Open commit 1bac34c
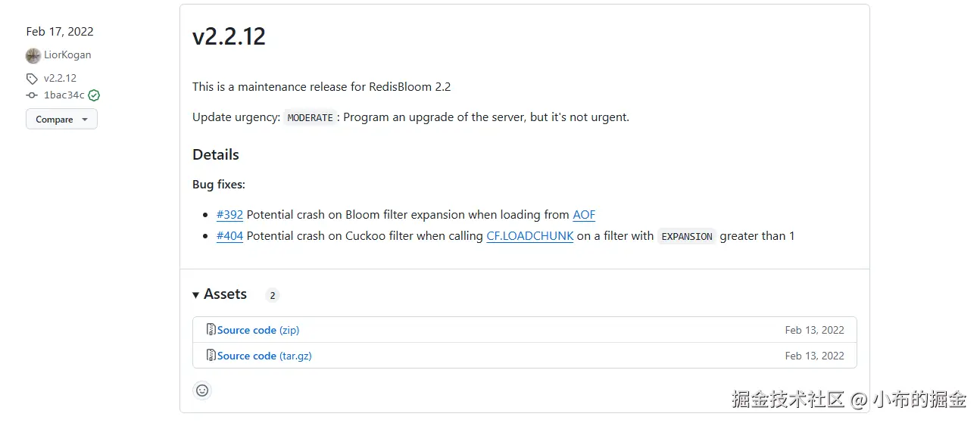The image size is (980, 423). tap(64, 95)
